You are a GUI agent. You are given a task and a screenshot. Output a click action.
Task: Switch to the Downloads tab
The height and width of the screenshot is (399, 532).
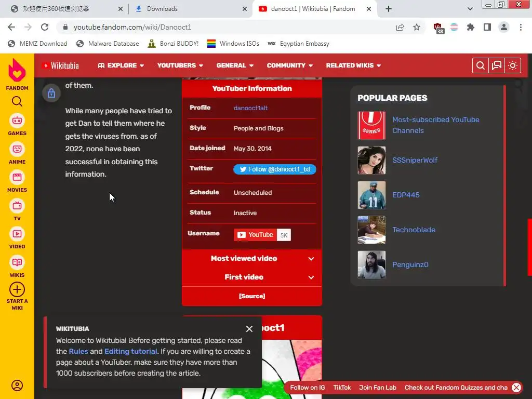(191, 9)
